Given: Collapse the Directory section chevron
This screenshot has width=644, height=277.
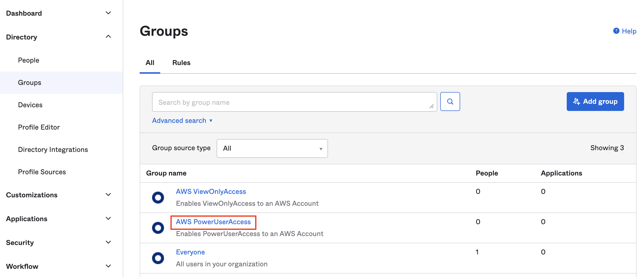Looking at the screenshot, I should tap(108, 36).
